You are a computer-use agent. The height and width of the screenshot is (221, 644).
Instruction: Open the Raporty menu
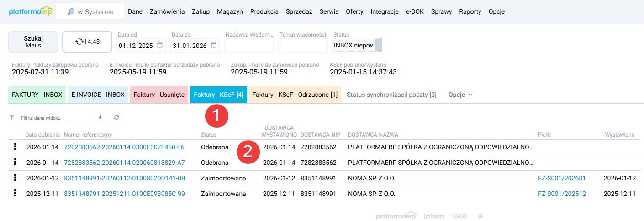click(x=470, y=12)
